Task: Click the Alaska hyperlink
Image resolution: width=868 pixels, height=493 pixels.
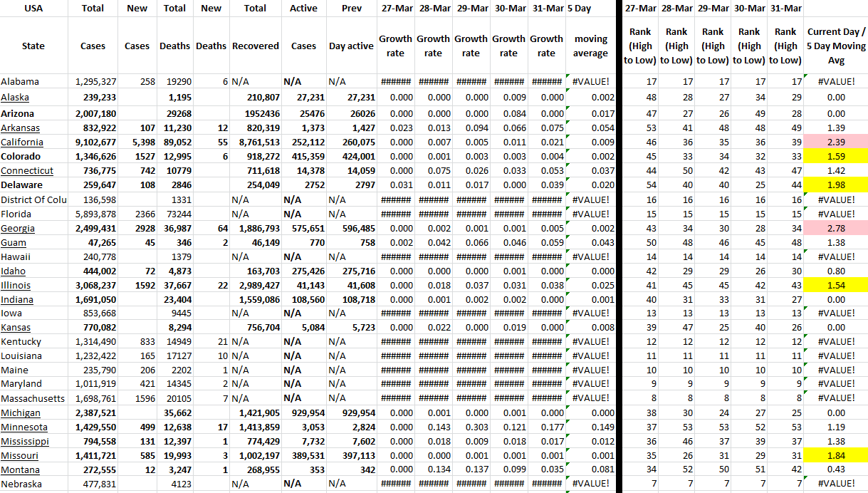Action: 15,98
